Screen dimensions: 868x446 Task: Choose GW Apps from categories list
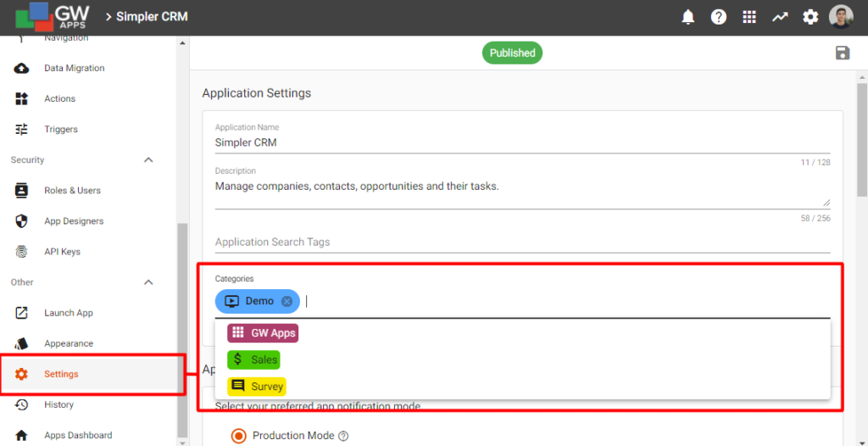pyautogui.click(x=263, y=333)
